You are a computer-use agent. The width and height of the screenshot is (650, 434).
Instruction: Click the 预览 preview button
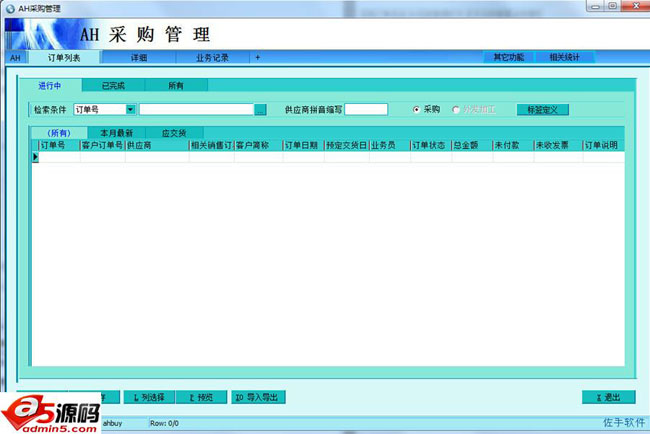(x=201, y=397)
